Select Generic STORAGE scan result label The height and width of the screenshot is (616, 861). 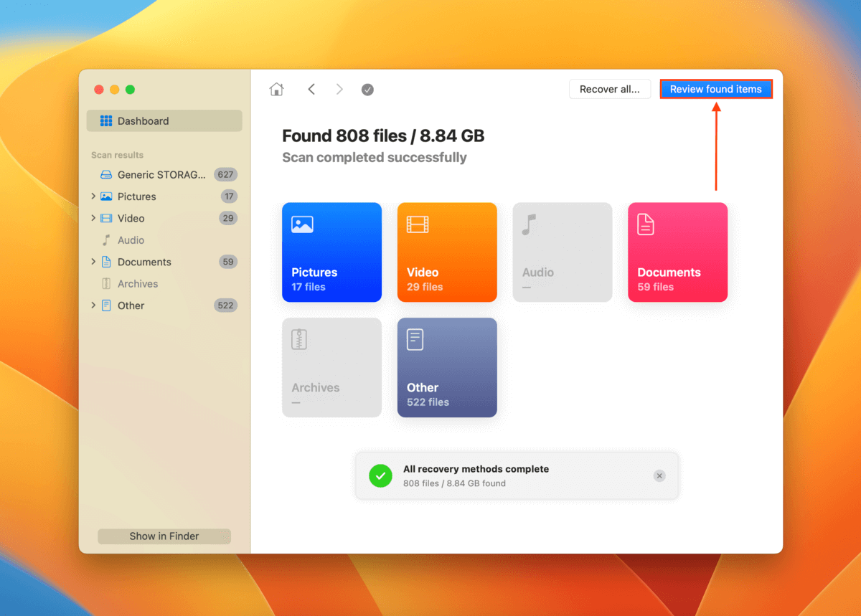[x=161, y=175]
